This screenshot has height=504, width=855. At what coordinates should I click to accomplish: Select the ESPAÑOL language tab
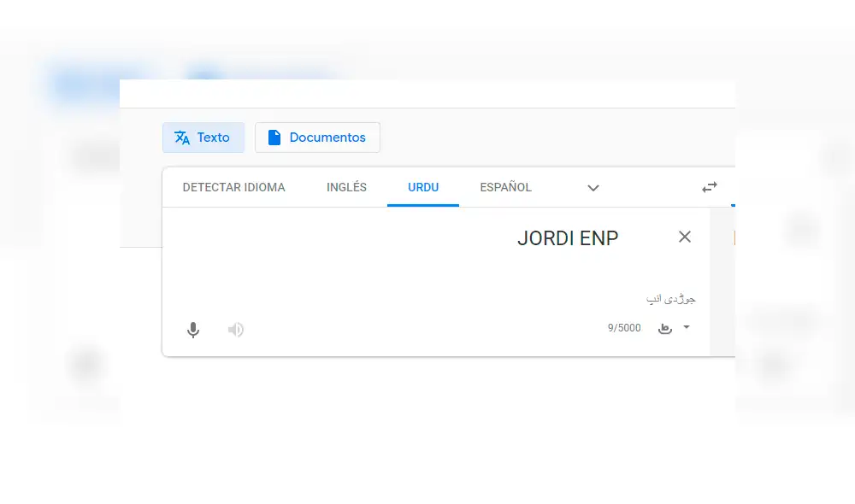click(x=504, y=187)
